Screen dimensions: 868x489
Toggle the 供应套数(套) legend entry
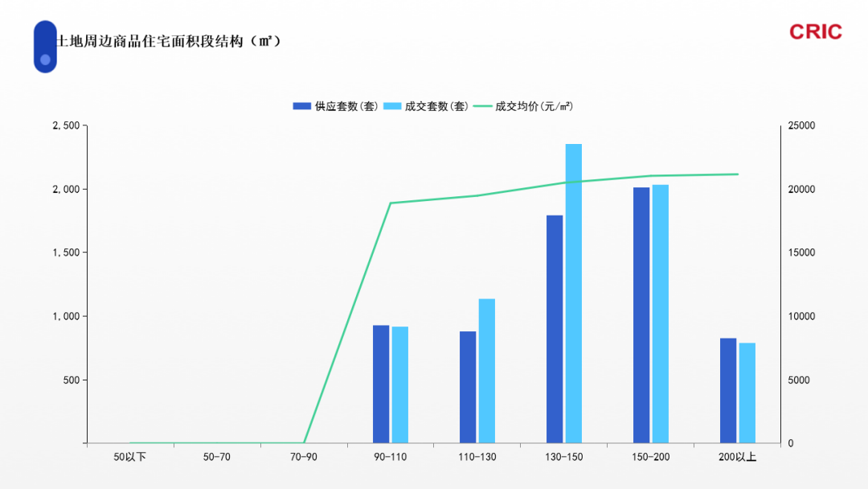click(335, 106)
